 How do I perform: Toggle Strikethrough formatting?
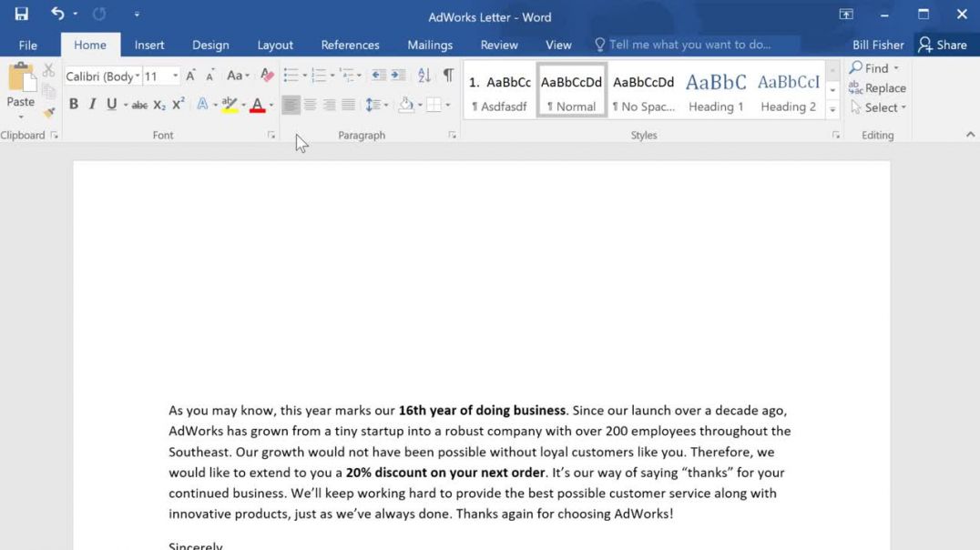coord(139,105)
